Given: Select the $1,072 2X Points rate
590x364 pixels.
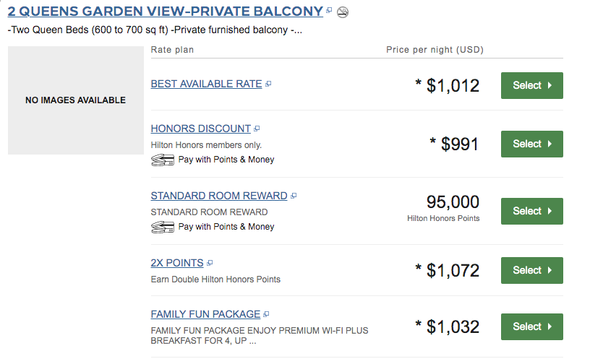Looking at the screenshot, I should (531, 270).
